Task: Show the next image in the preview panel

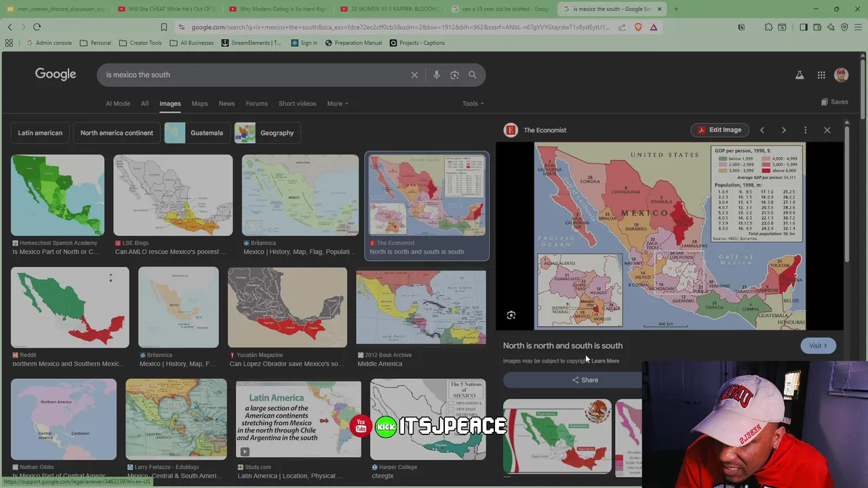Action: click(784, 130)
